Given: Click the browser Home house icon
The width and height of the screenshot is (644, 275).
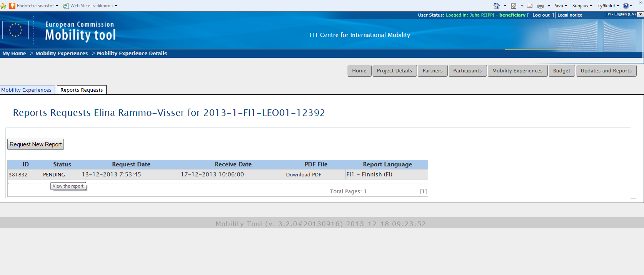Looking at the screenshot, I should [x=497, y=6].
